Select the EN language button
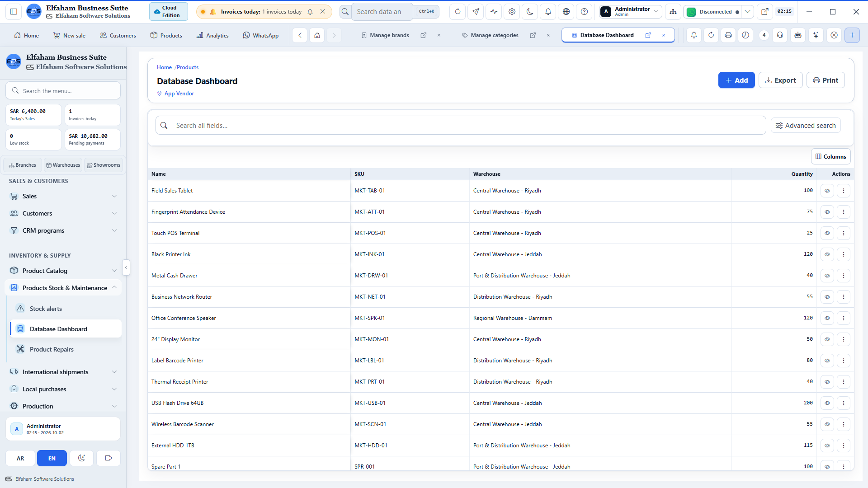This screenshot has width=868, height=488. pyautogui.click(x=52, y=458)
